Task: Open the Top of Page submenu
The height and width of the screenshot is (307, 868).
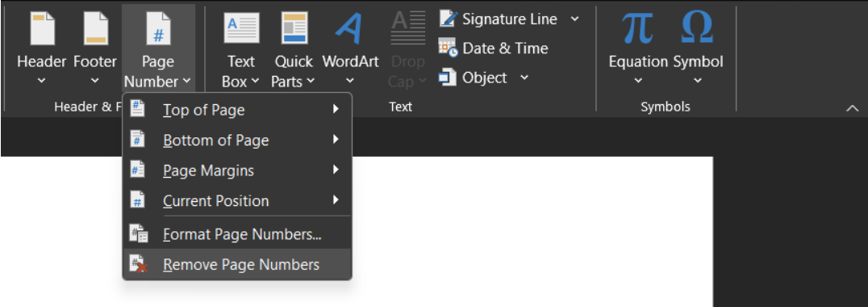Action: [237, 110]
